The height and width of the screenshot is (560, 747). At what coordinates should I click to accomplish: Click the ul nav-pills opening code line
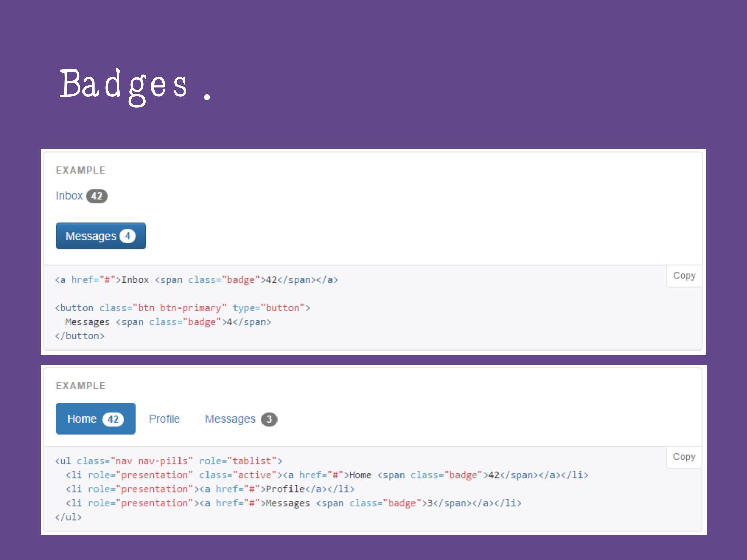click(169, 461)
